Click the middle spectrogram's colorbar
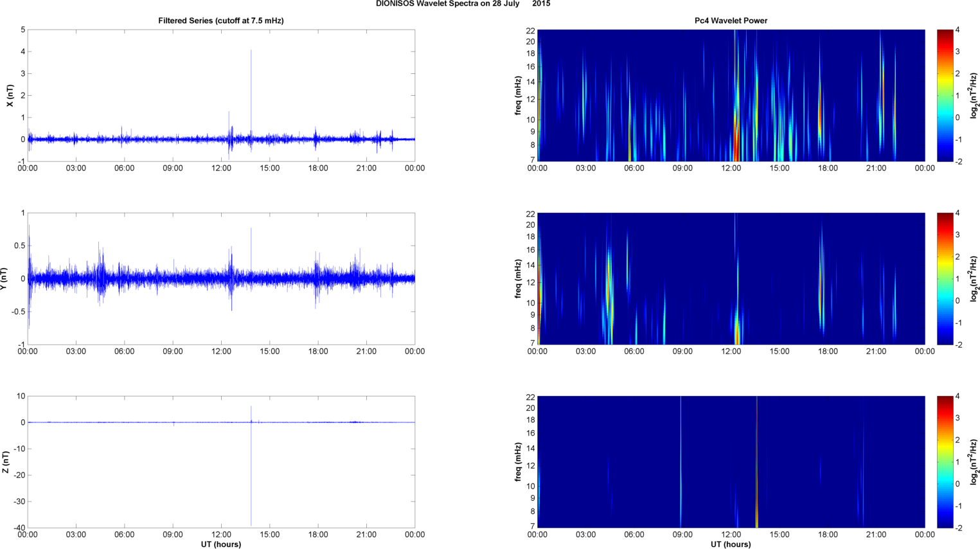The height and width of the screenshot is (549, 980). (945, 278)
